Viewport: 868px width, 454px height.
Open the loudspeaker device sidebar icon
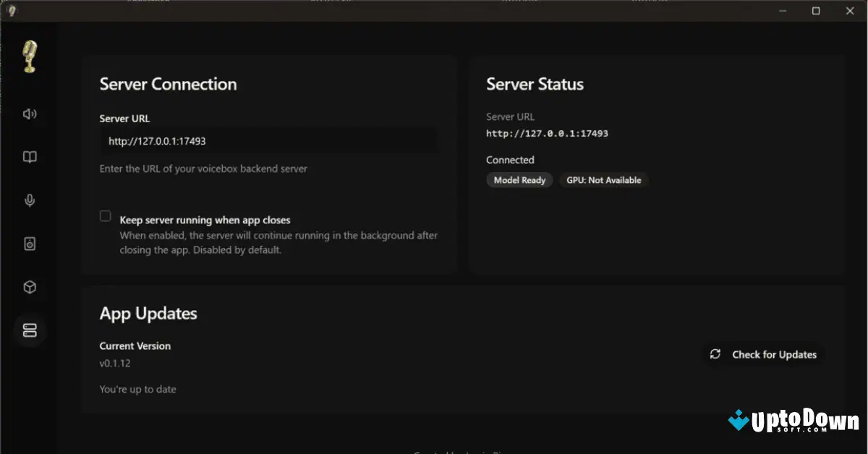(x=30, y=244)
